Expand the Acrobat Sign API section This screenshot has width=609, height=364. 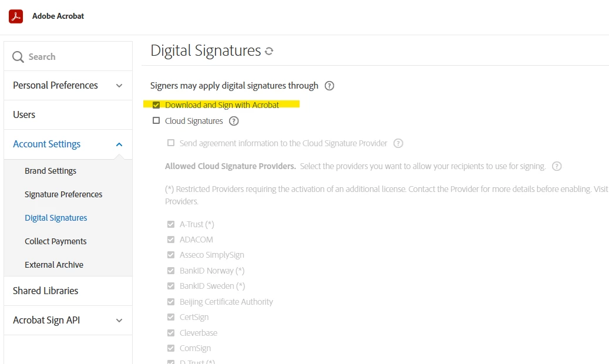tap(68, 320)
